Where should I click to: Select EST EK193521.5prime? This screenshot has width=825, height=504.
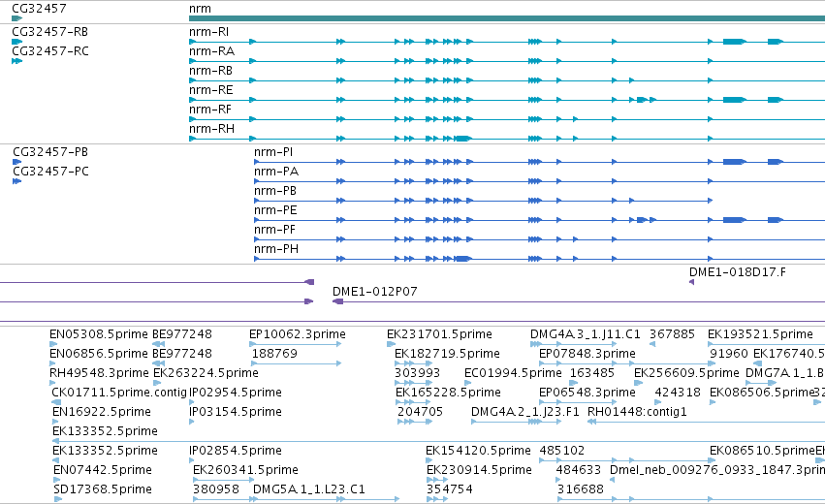pyautogui.click(x=760, y=334)
